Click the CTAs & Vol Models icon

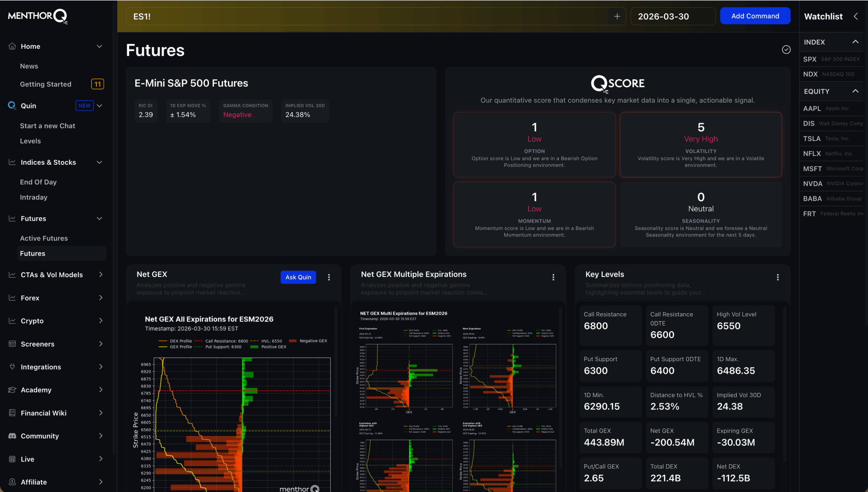click(12, 275)
